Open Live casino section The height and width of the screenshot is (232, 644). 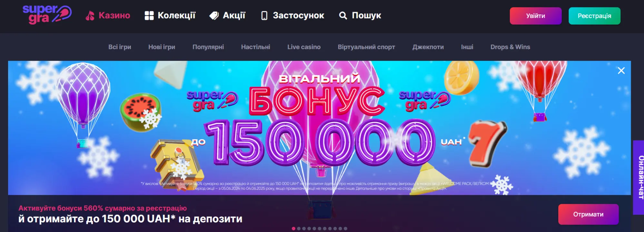304,47
